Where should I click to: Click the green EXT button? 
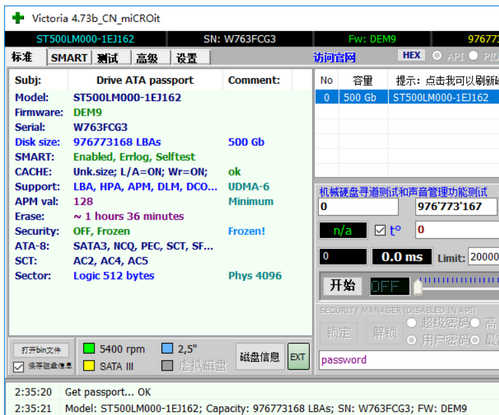click(298, 357)
